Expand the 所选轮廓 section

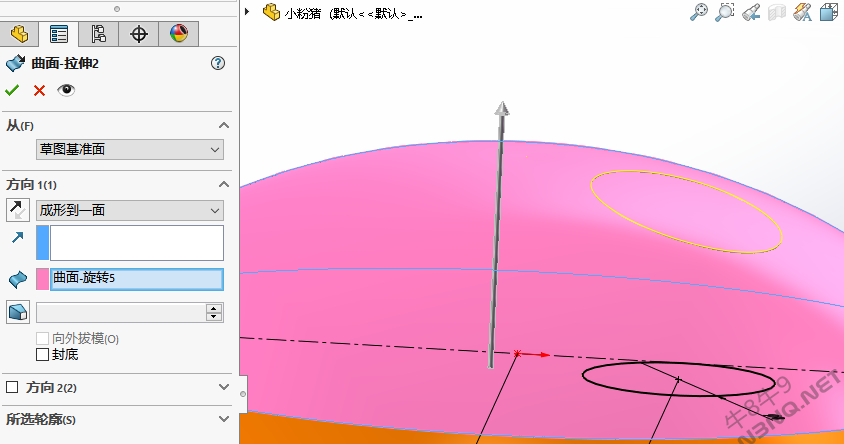[223, 419]
